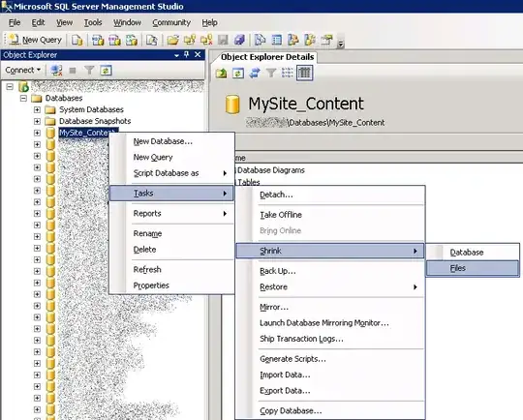
Task: Select the Object Explorer Details tab
Action: (267, 57)
